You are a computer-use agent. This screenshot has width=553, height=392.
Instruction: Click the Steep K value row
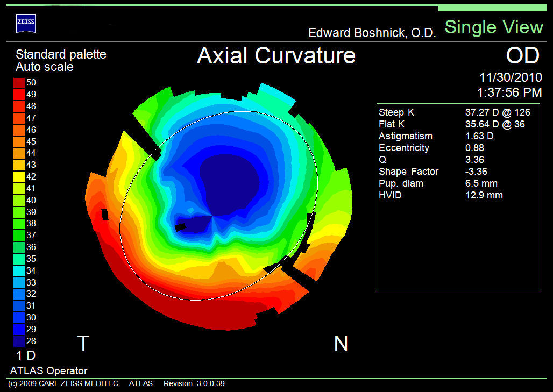click(455, 112)
